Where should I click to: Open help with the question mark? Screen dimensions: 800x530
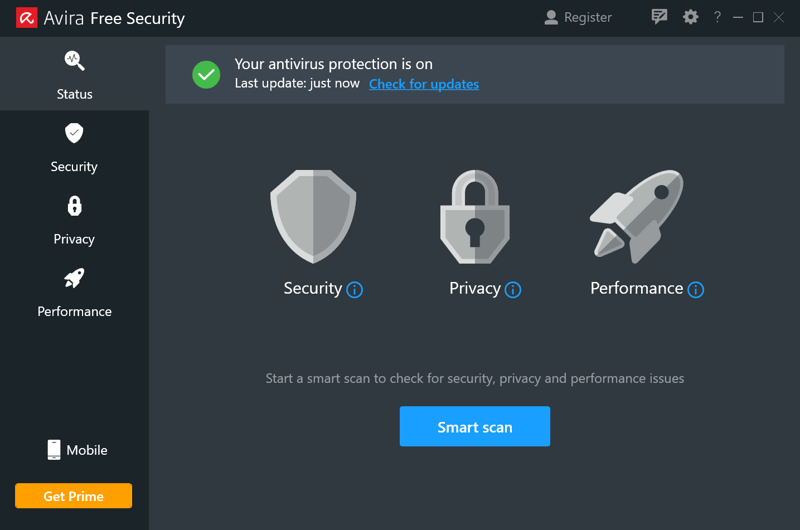pos(717,17)
